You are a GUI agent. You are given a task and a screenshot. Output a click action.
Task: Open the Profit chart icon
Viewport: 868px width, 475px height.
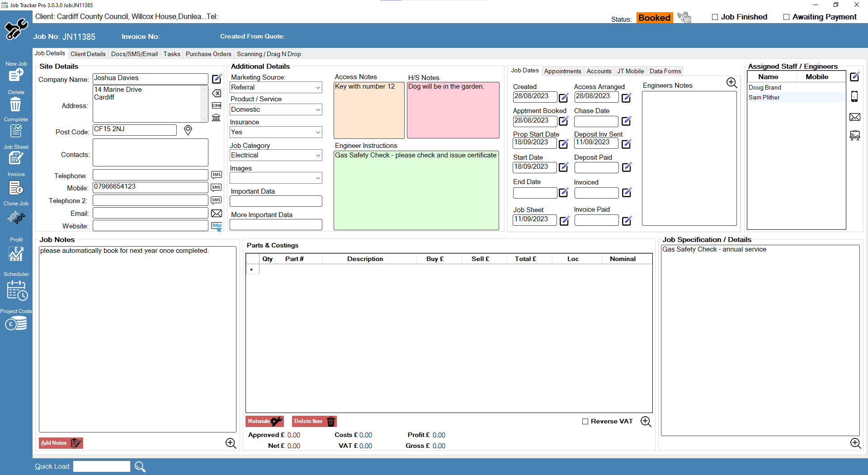click(x=16, y=254)
